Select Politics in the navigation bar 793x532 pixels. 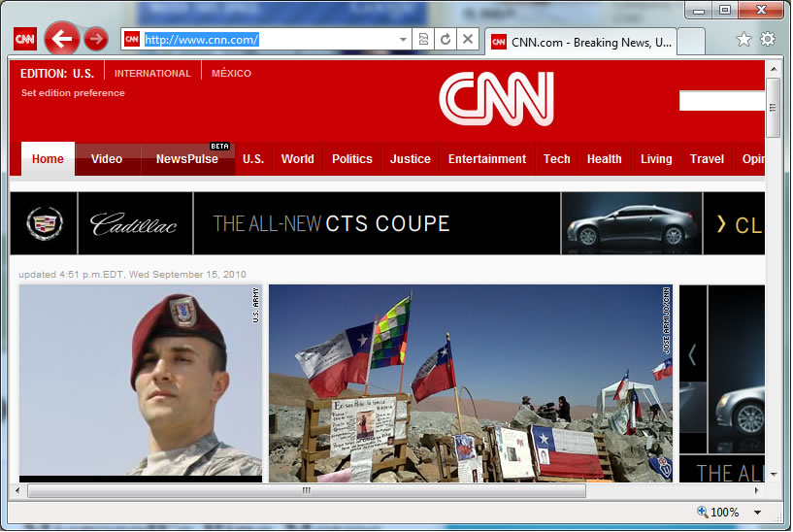tap(351, 159)
